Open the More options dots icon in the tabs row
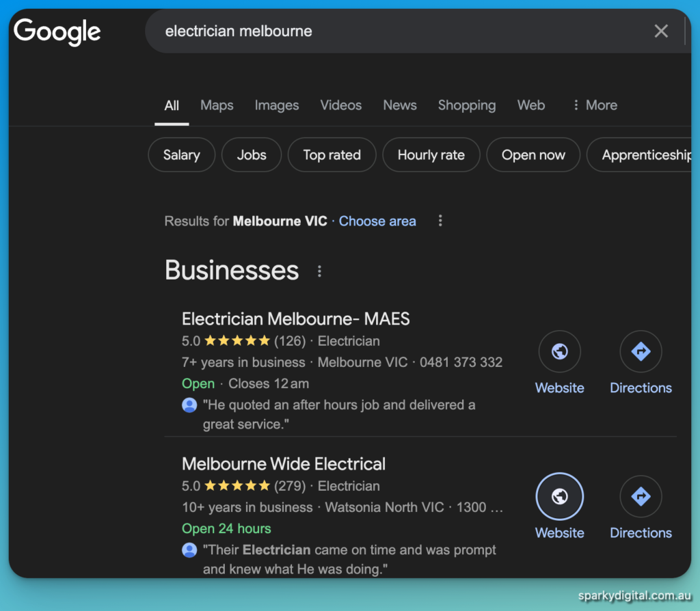700x611 pixels. 576,105
